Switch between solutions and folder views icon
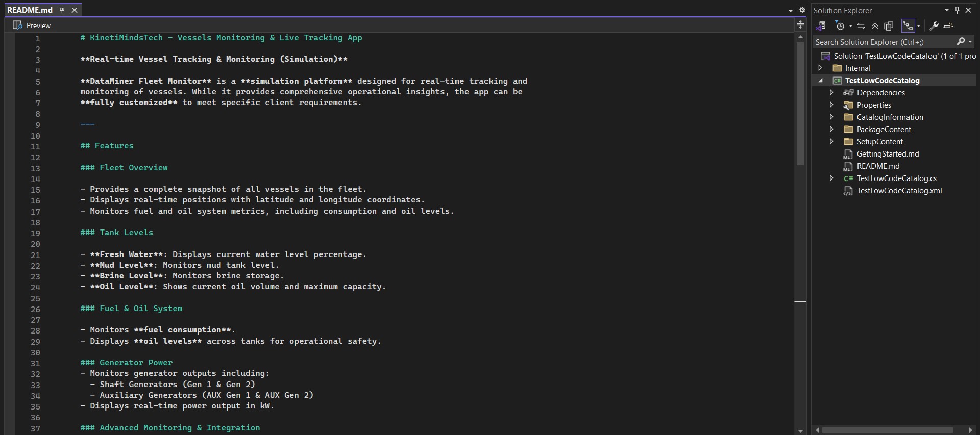Viewport: 980px width, 435px height. tap(821, 25)
